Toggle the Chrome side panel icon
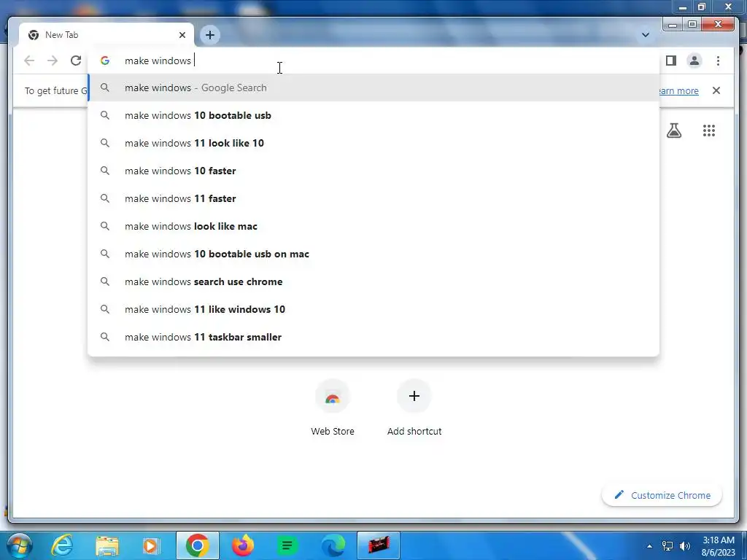The width and height of the screenshot is (747, 560). click(x=671, y=61)
